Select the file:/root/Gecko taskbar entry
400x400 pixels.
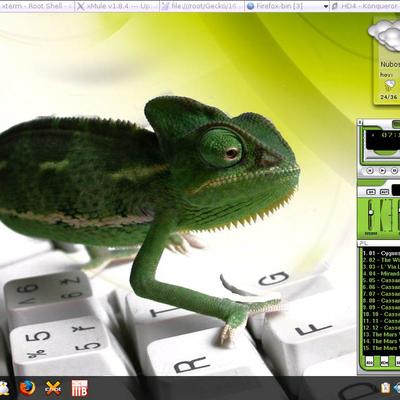[202, 6]
